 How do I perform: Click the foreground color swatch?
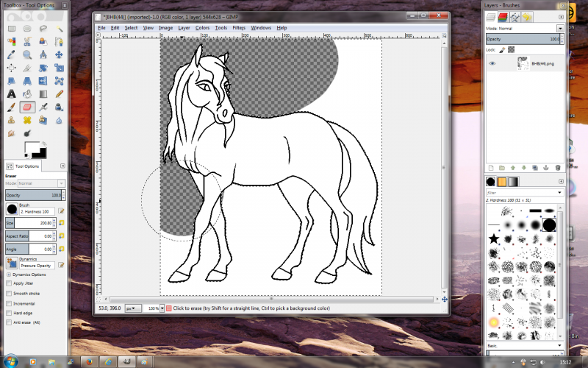click(32, 148)
